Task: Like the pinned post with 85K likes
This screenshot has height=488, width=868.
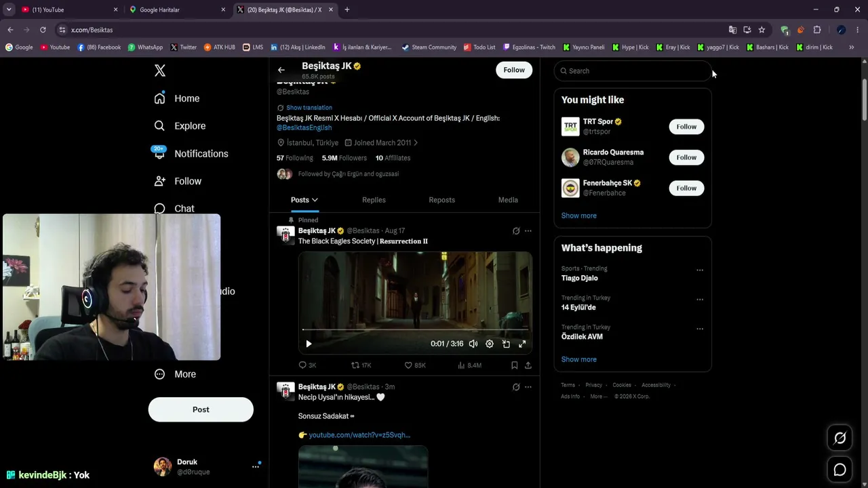Action: 415,365
